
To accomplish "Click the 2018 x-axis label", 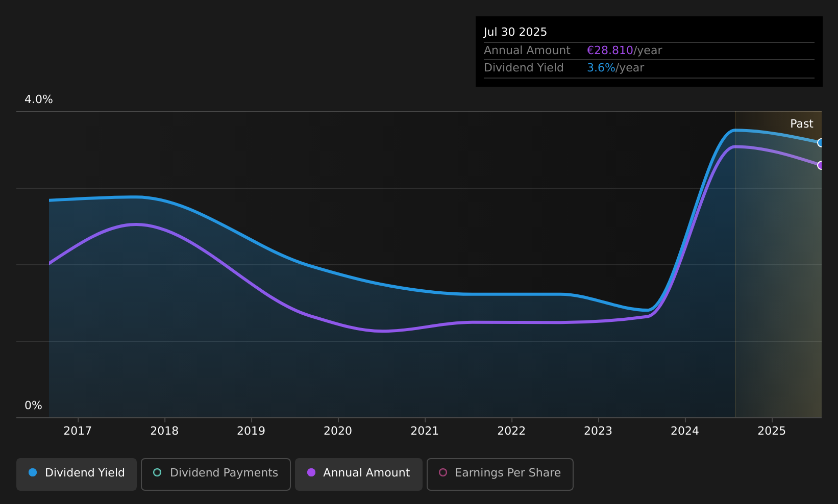I will [164, 431].
